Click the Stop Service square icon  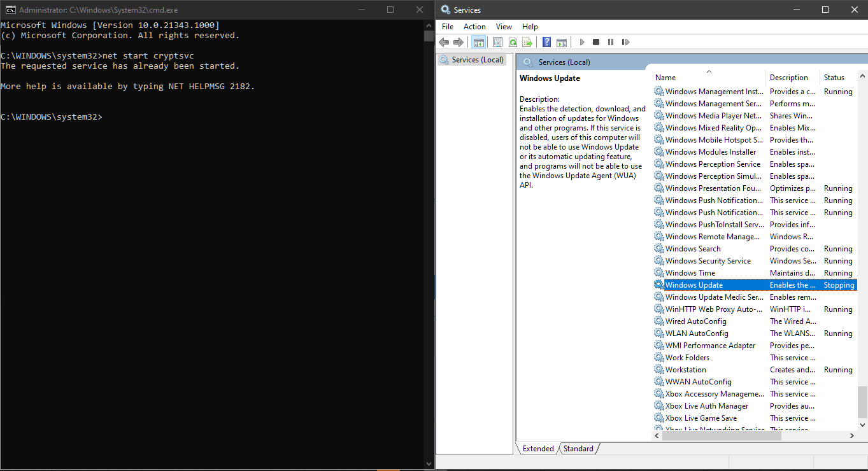pyautogui.click(x=596, y=42)
